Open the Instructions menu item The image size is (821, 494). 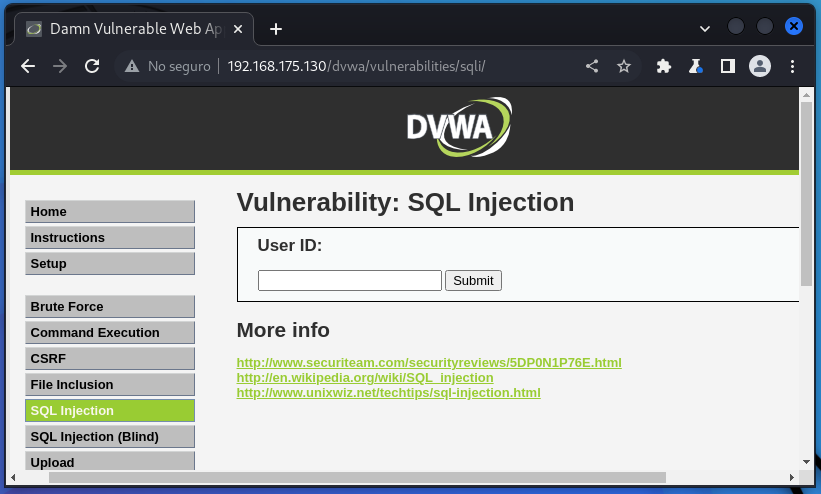110,238
